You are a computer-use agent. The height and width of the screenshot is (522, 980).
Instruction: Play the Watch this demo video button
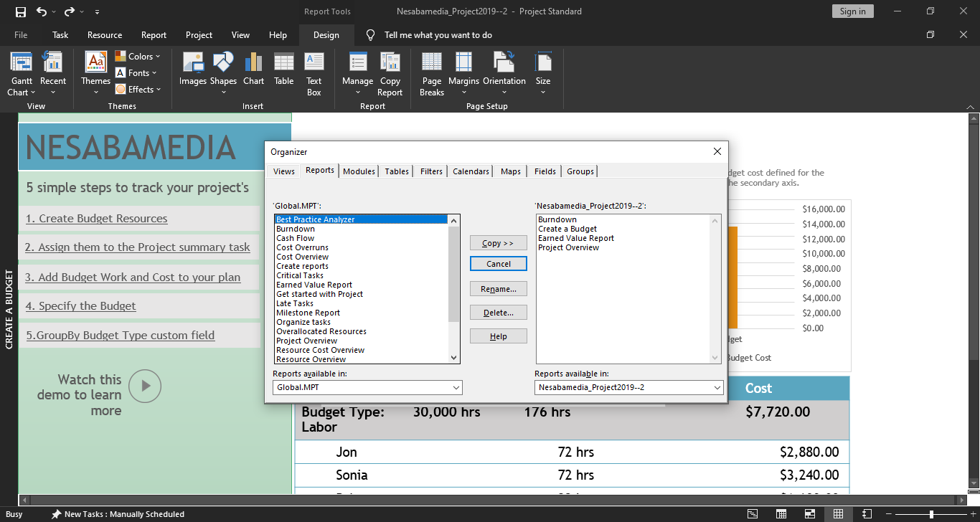(146, 386)
